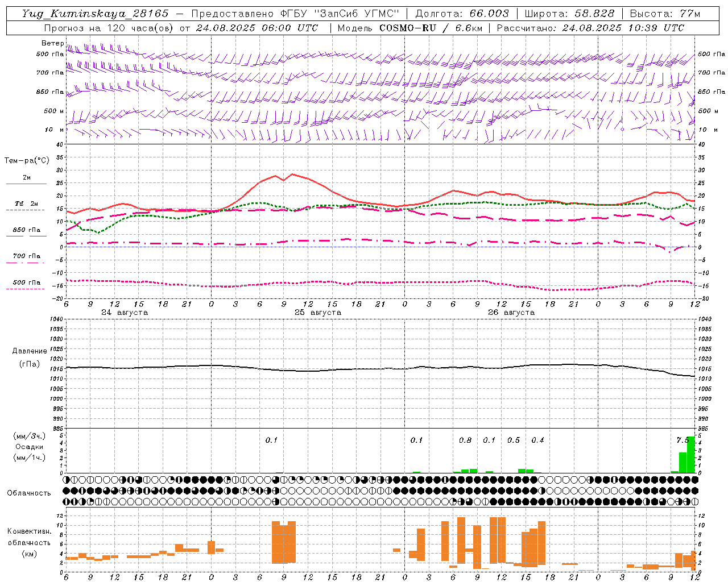This screenshot has height=582, width=728.
Task: Select the latitude value "Широта: 58.828"
Action: coord(569,14)
